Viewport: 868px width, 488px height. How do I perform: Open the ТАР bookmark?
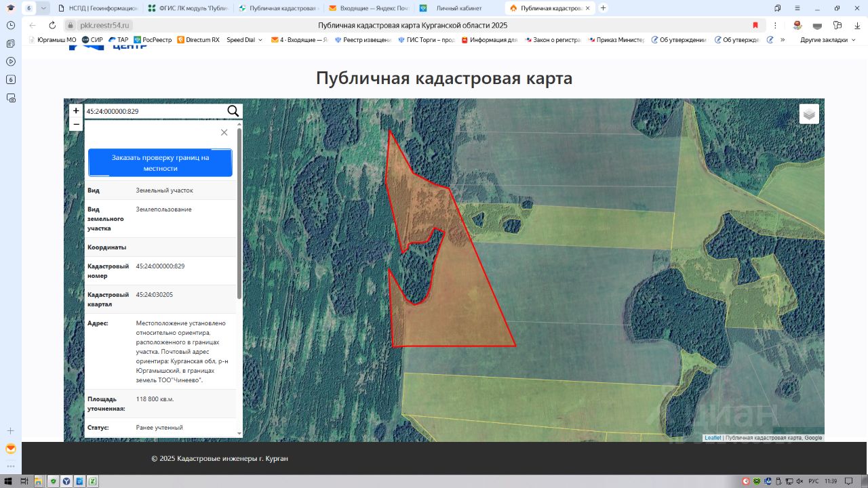point(119,40)
